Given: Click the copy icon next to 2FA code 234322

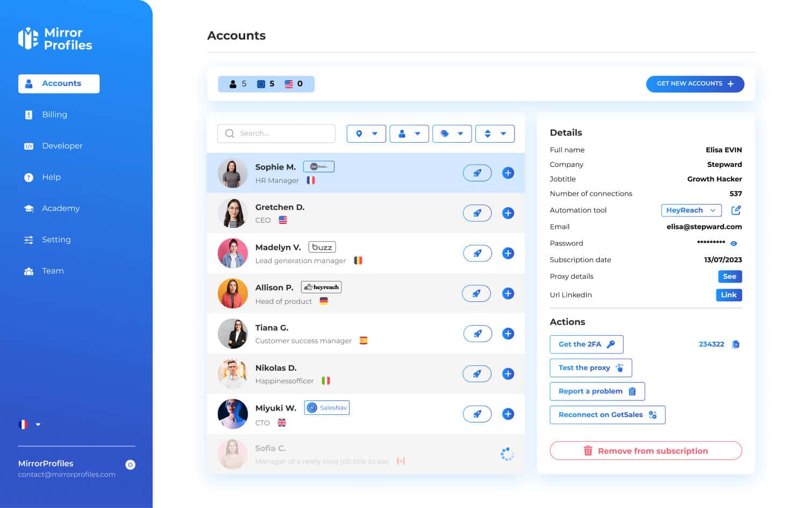Looking at the screenshot, I should click(x=736, y=344).
